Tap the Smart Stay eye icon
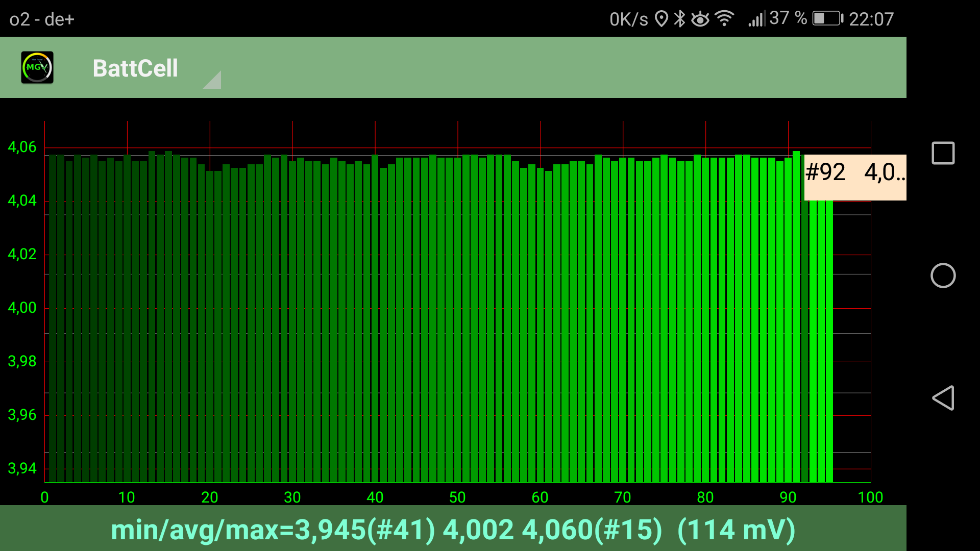This screenshot has height=551, width=980. [x=700, y=19]
